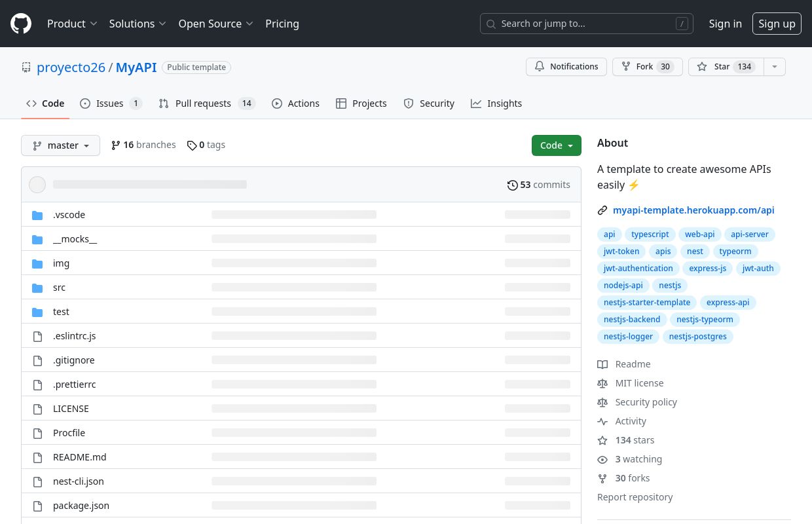View the 16 branches
This screenshot has width=812, height=524.
[x=143, y=145]
